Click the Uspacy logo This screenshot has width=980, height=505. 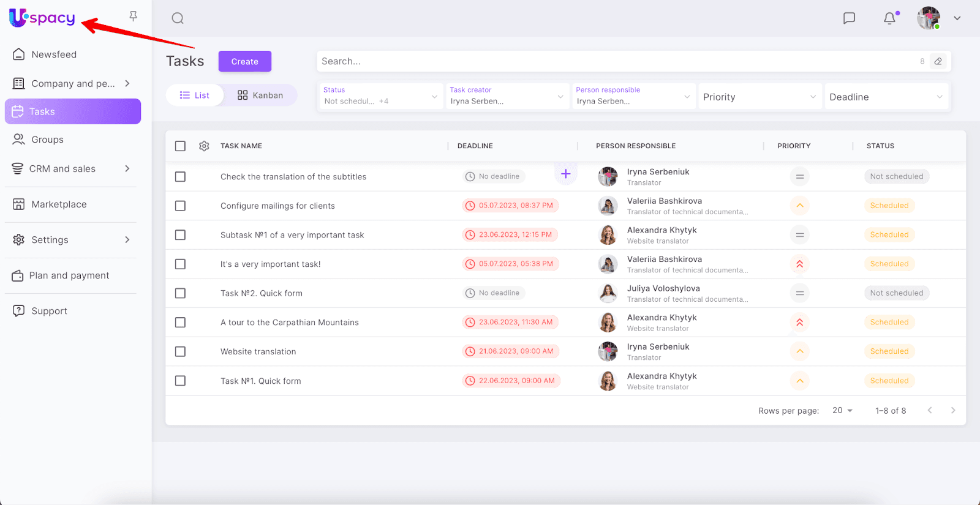pos(42,18)
